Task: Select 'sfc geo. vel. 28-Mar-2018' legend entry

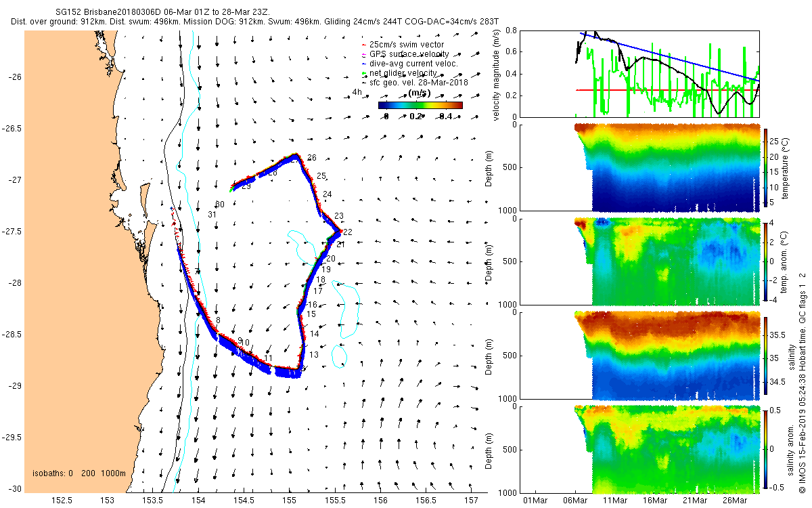Action: (415, 83)
